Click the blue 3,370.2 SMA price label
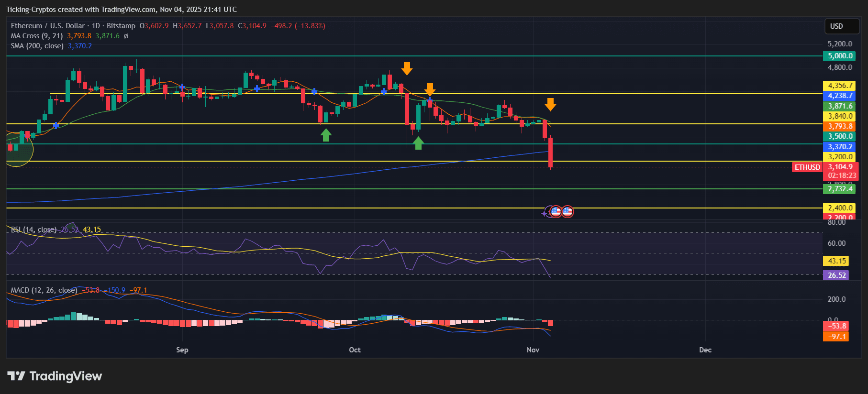This screenshot has width=868, height=394. pyautogui.click(x=840, y=147)
